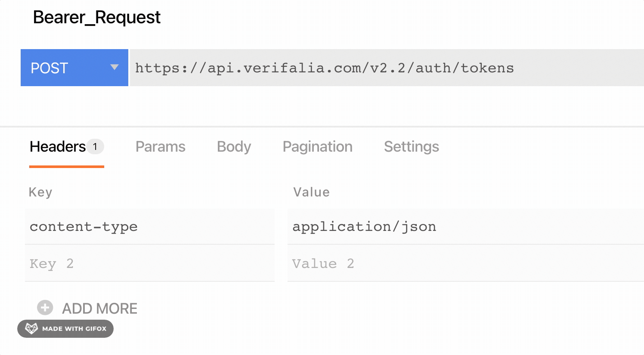Select the Body tab

[x=234, y=147]
